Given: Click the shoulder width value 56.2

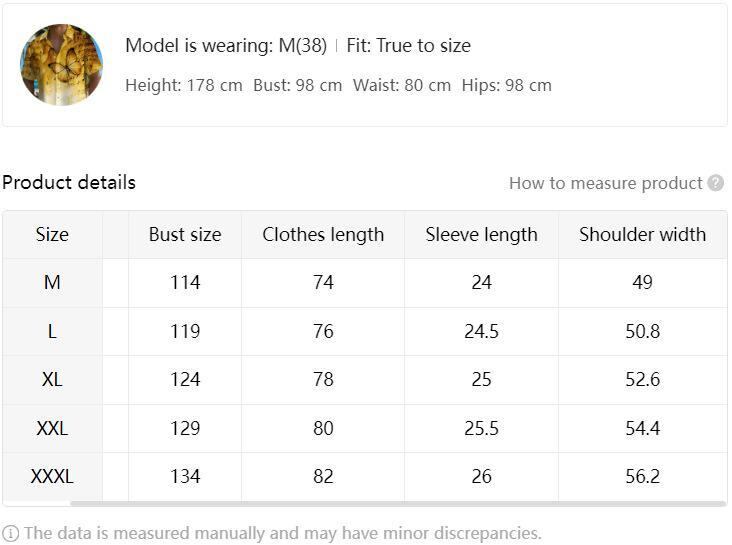Looking at the screenshot, I should [x=642, y=477].
